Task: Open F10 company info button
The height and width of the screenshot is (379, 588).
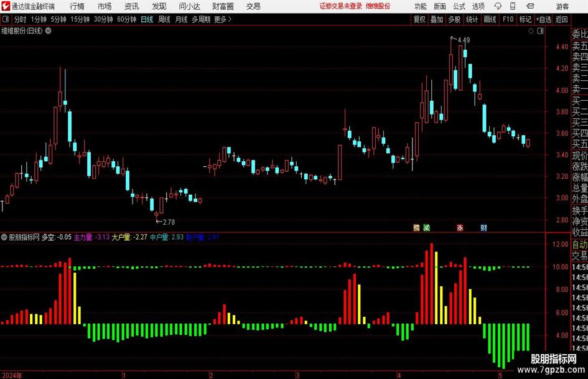Action: [x=508, y=19]
